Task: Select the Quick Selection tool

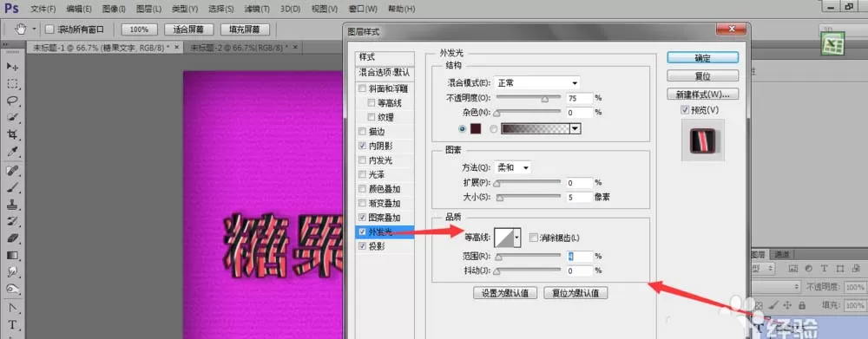Action: [12, 118]
